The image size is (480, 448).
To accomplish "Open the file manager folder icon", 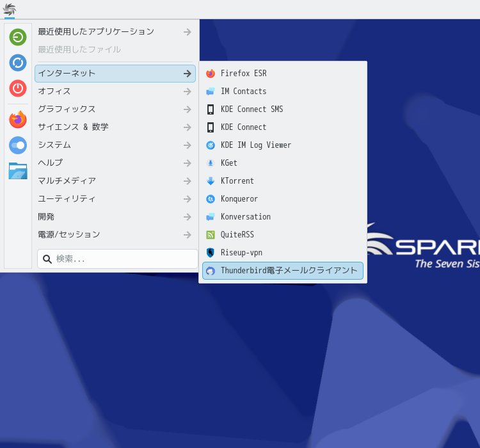I will click(x=18, y=171).
